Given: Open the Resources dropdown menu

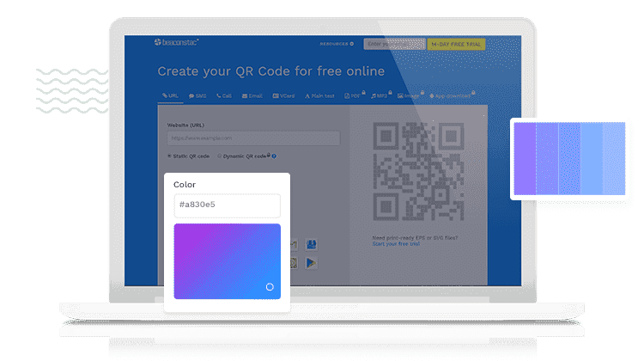Looking at the screenshot, I should coord(337,44).
